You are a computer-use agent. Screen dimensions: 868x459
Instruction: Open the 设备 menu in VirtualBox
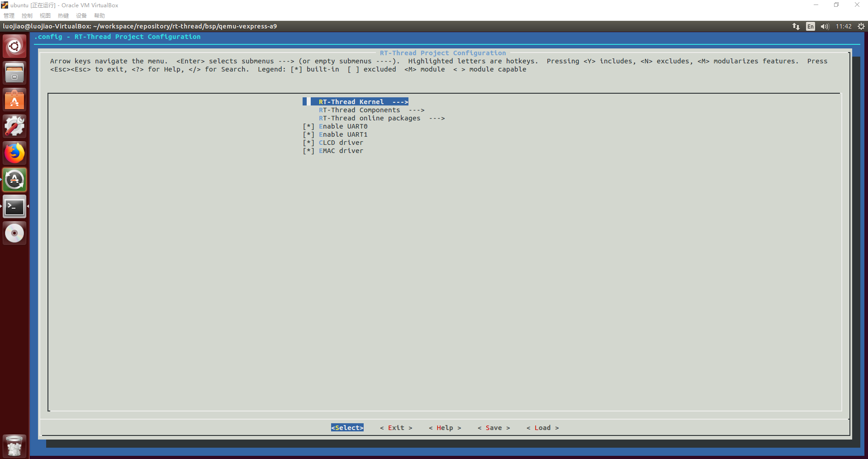point(81,16)
